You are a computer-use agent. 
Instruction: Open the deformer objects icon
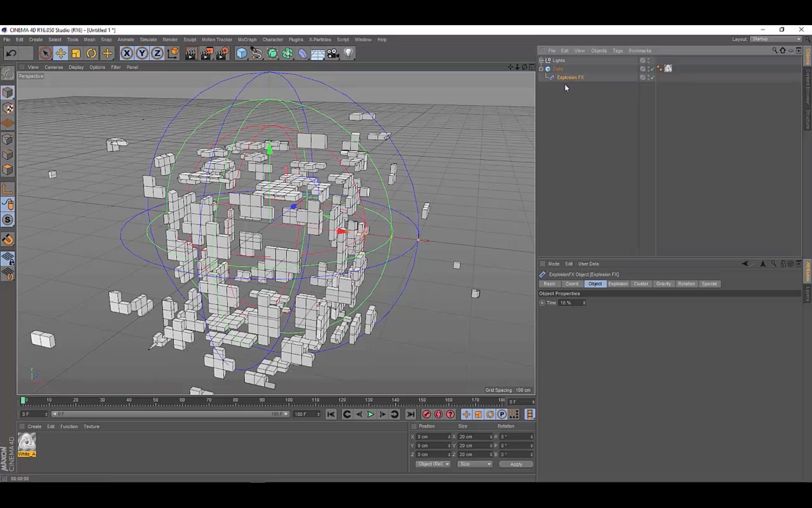pyautogui.click(x=303, y=53)
